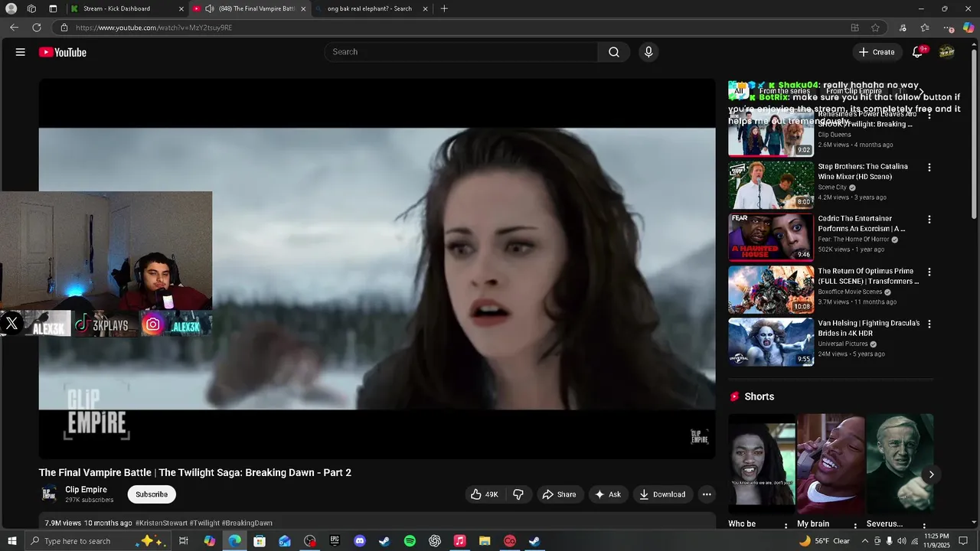Viewport: 980px width, 551px height.
Task: Go to the YouTube home logo
Action: pyautogui.click(x=63, y=52)
